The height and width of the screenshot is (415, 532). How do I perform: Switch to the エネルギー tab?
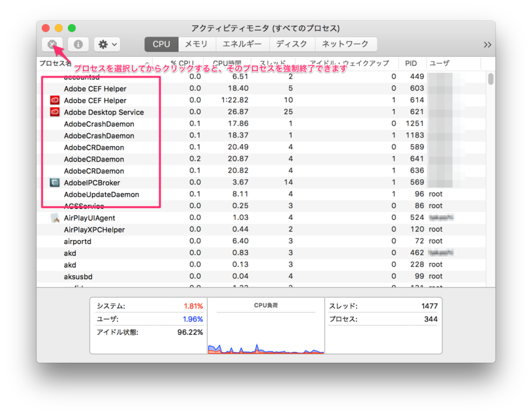pos(242,44)
